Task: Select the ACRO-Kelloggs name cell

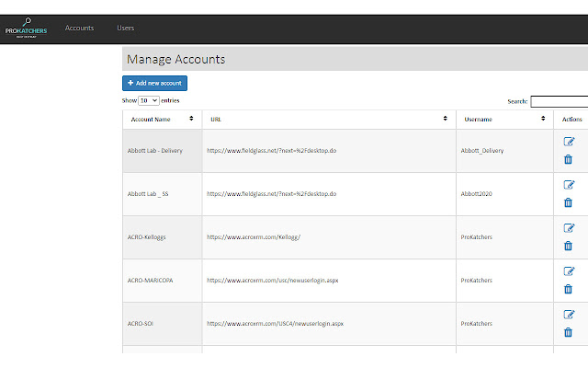Action: point(162,237)
